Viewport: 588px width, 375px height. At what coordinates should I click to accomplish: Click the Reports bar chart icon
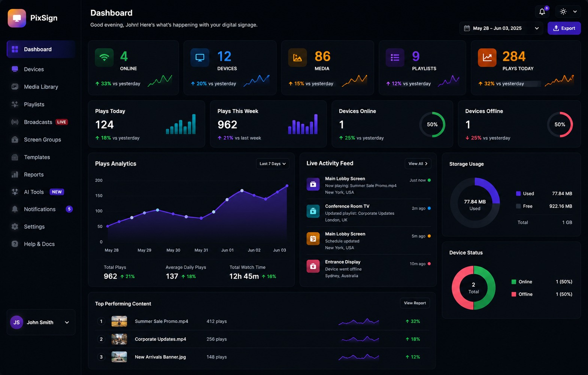[15, 174]
